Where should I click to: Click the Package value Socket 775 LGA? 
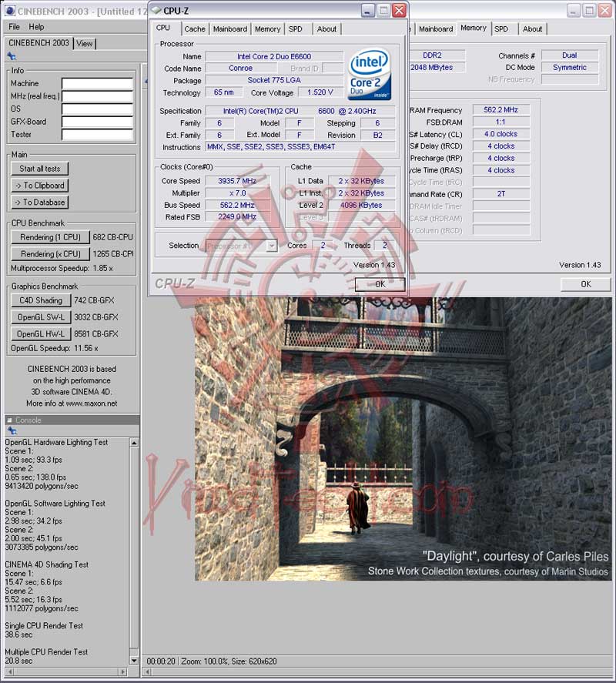tap(274, 80)
